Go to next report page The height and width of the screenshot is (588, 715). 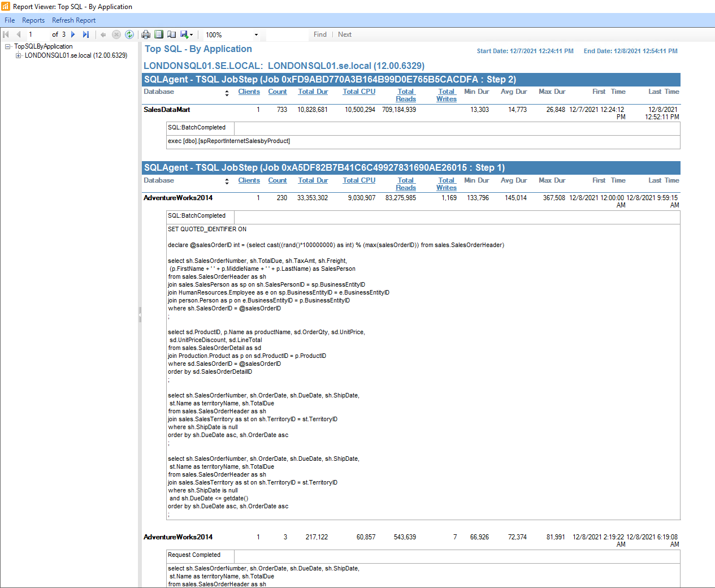73,34
